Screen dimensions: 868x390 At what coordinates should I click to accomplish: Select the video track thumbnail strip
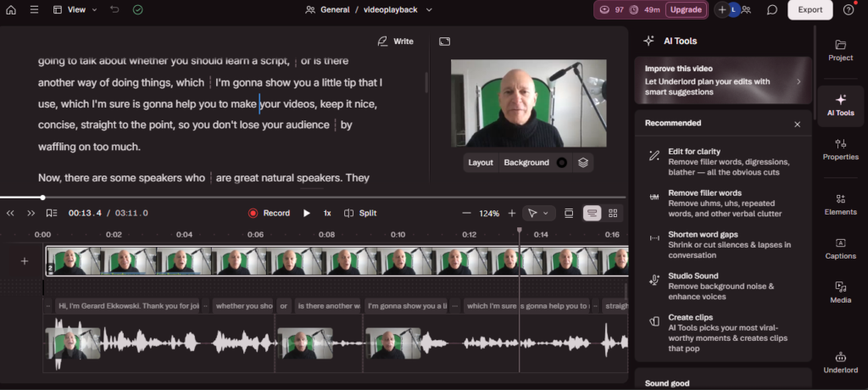[x=337, y=261]
